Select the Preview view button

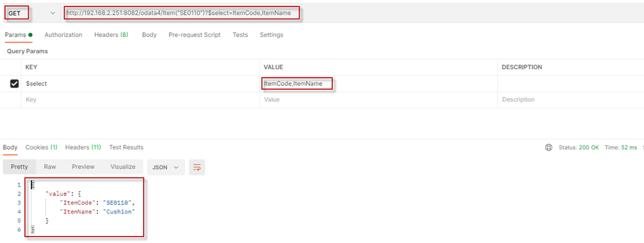click(x=83, y=167)
